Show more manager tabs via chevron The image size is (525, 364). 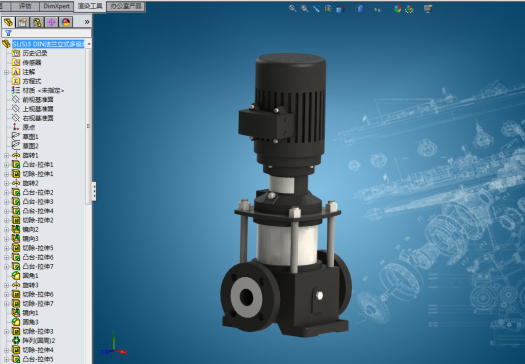click(87, 22)
